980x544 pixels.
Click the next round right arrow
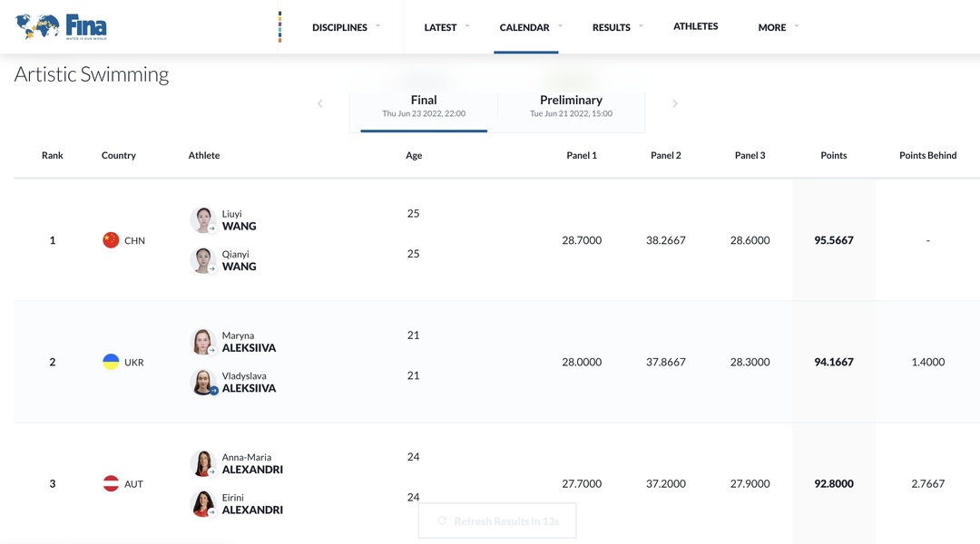click(674, 104)
